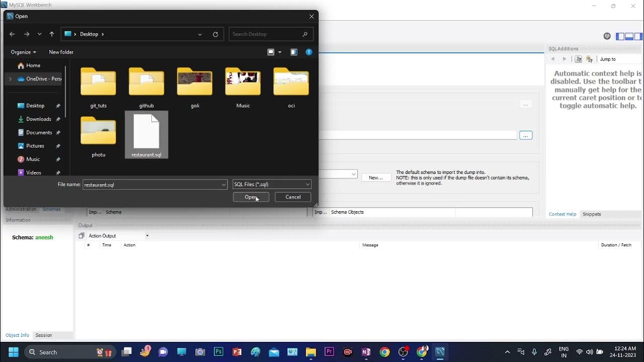The image size is (644, 362).
Task: Toggle the right sidebar panel
Action: pos(638,36)
